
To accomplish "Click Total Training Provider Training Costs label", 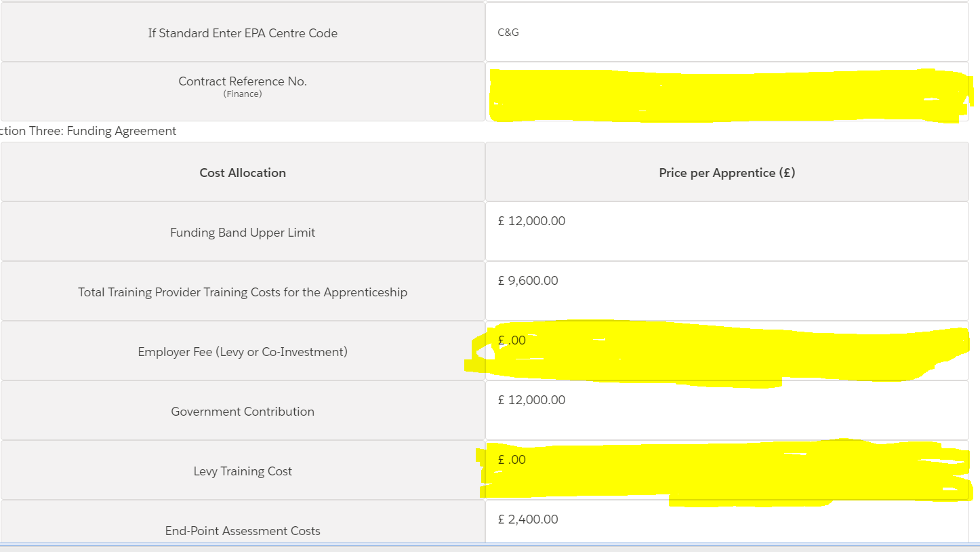I will (243, 292).
